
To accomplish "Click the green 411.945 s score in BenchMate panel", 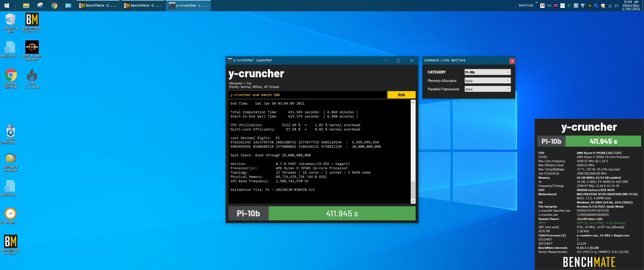I will coord(603,141).
